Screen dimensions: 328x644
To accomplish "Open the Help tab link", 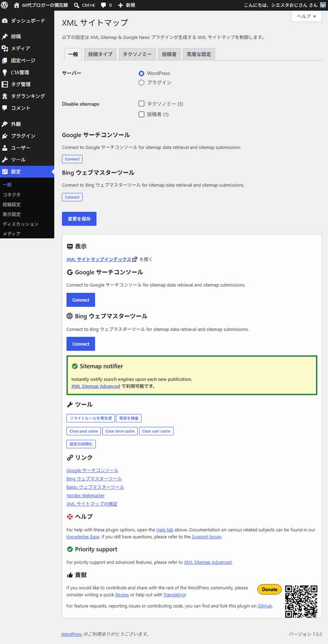I will pyautogui.click(x=165, y=530).
